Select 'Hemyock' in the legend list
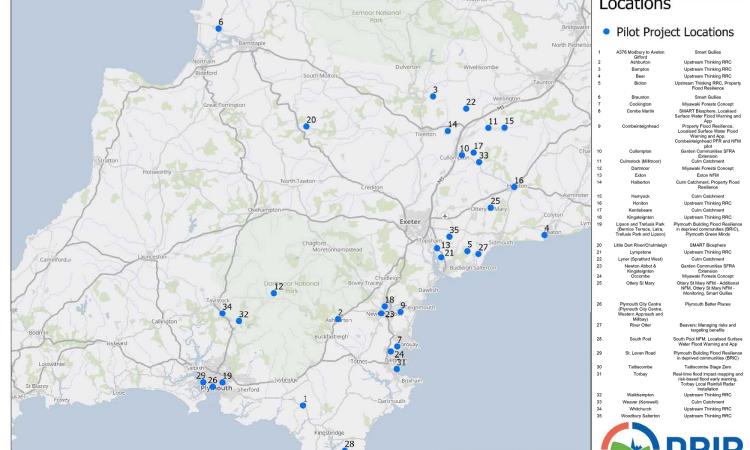The width and height of the screenshot is (750, 450). point(640,196)
